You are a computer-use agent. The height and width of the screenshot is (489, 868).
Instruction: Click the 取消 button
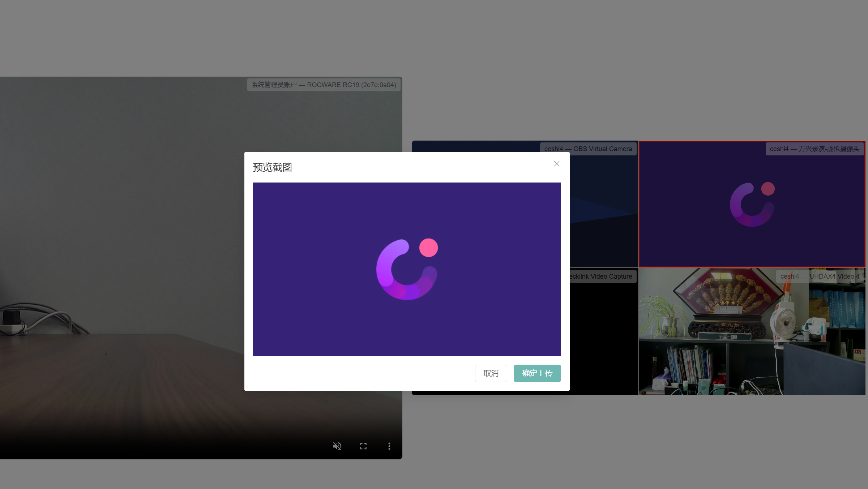click(491, 373)
